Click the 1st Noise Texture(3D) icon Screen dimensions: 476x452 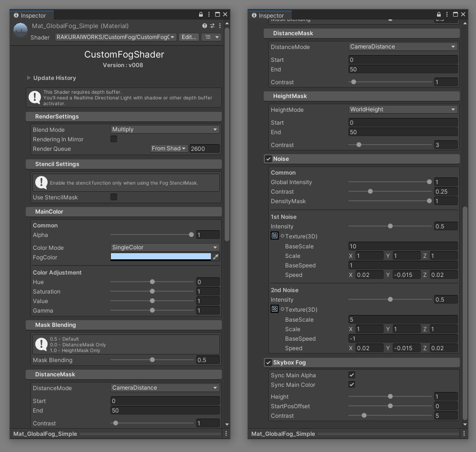tap(275, 236)
